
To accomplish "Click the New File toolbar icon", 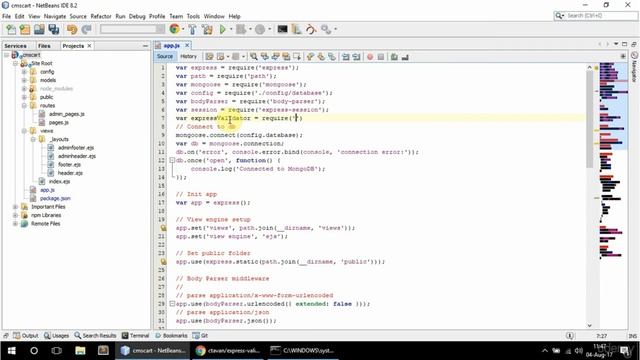I will tap(11, 29).
